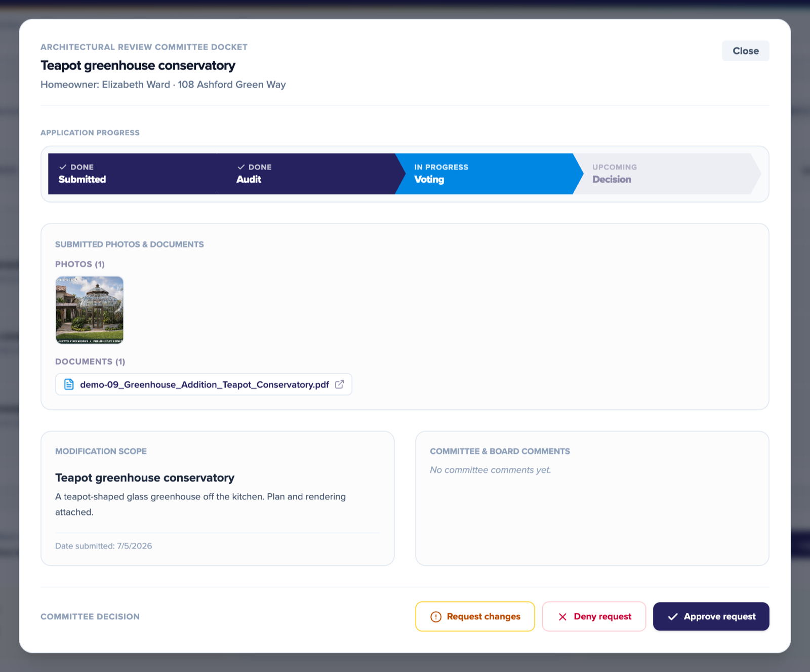Click the checkmark icon on Approve request
The height and width of the screenshot is (672, 810).
(673, 616)
